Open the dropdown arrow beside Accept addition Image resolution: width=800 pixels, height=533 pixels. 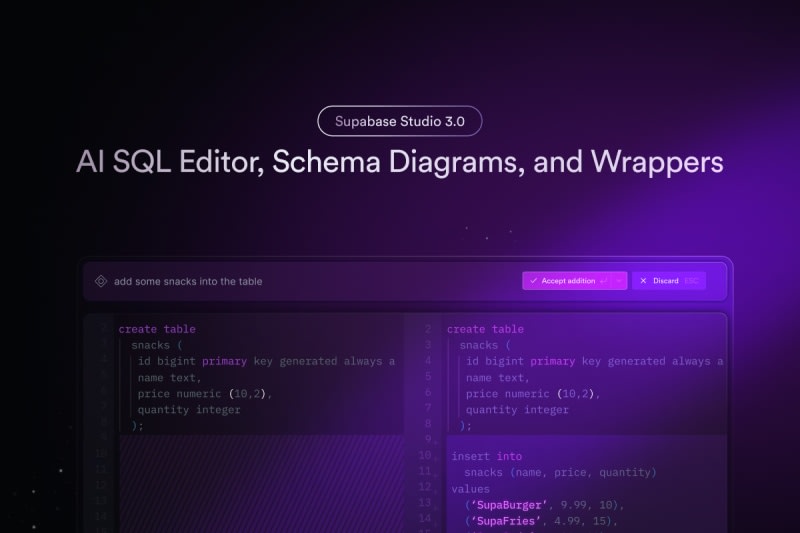click(619, 281)
